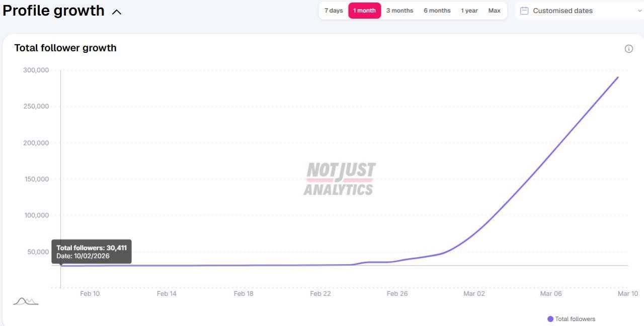This screenshot has width=644, height=326.
Task: Click the Feb 26 x-axis label
Action: [x=397, y=294]
